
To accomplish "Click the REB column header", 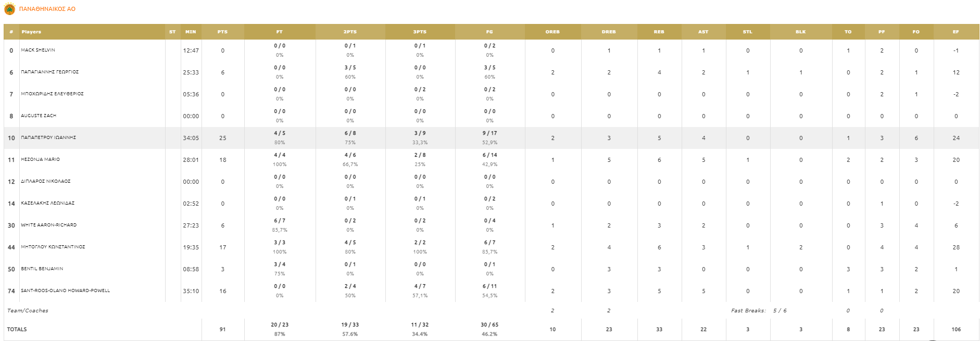I will (659, 32).
